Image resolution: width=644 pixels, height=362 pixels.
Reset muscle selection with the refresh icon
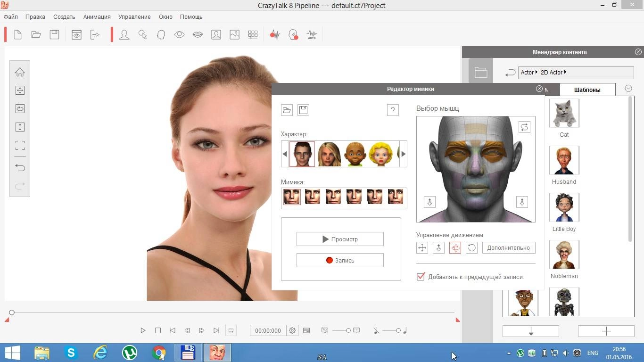524,127
